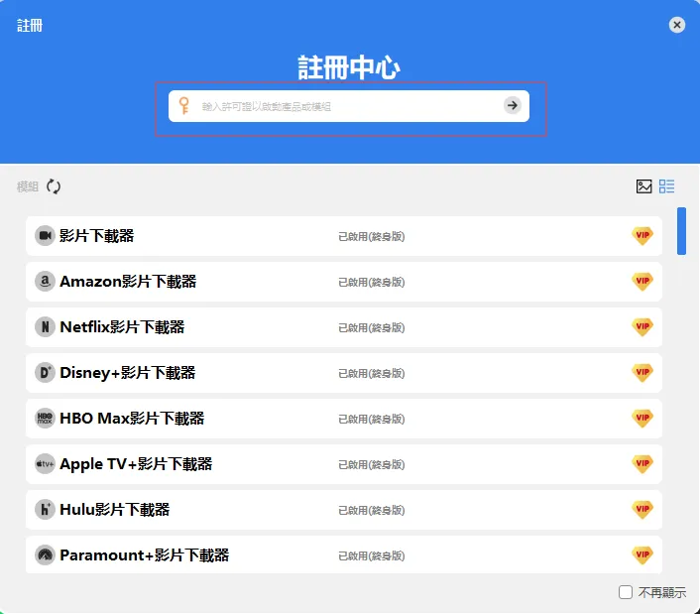
Task: Click the arrow submit button in license field
Action: point(512,106)
